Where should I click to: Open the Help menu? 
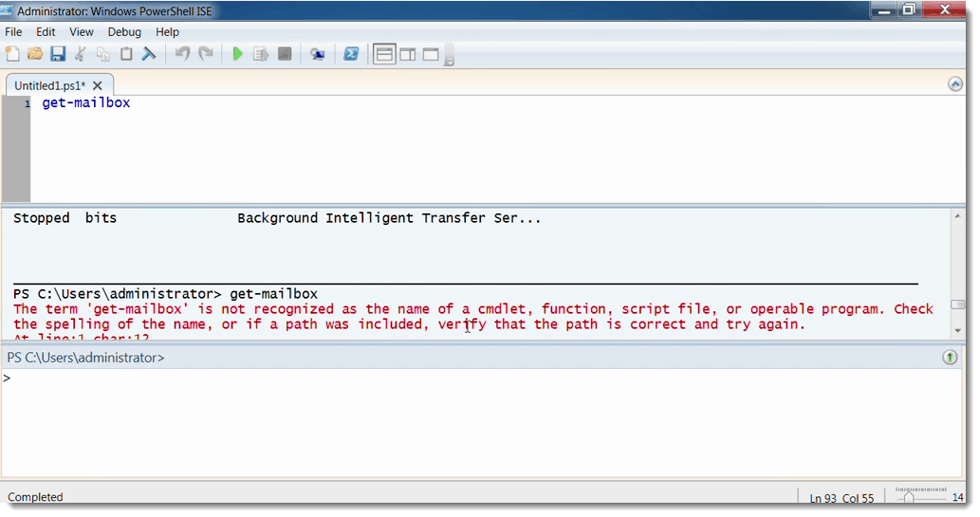(x=167, y=32)
